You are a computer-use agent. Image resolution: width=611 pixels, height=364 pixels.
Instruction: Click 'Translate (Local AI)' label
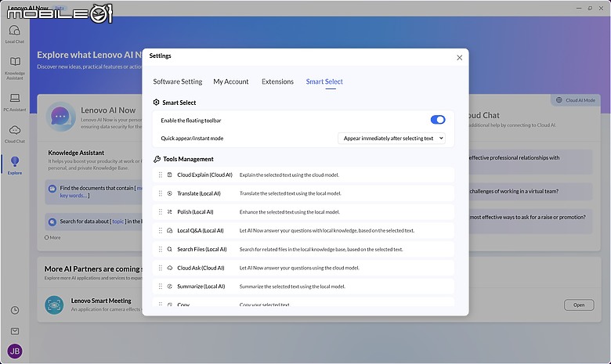point(199,193)
